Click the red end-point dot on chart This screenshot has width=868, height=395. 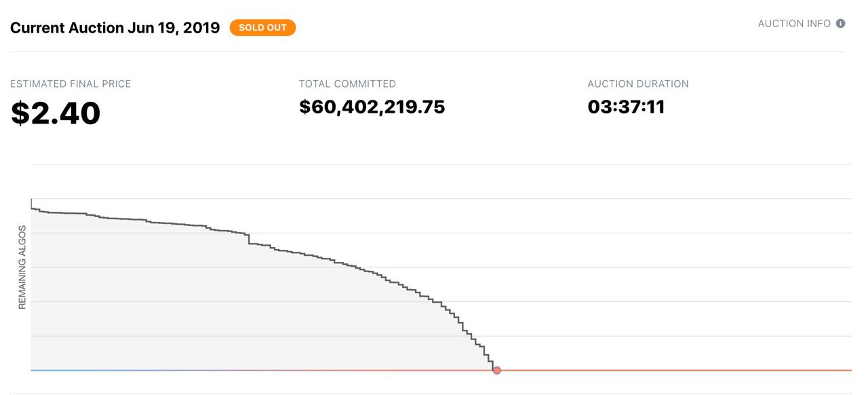(497, 370)
